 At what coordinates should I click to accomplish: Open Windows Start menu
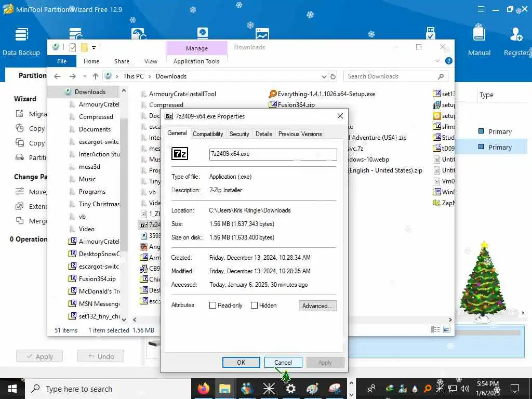12,389
